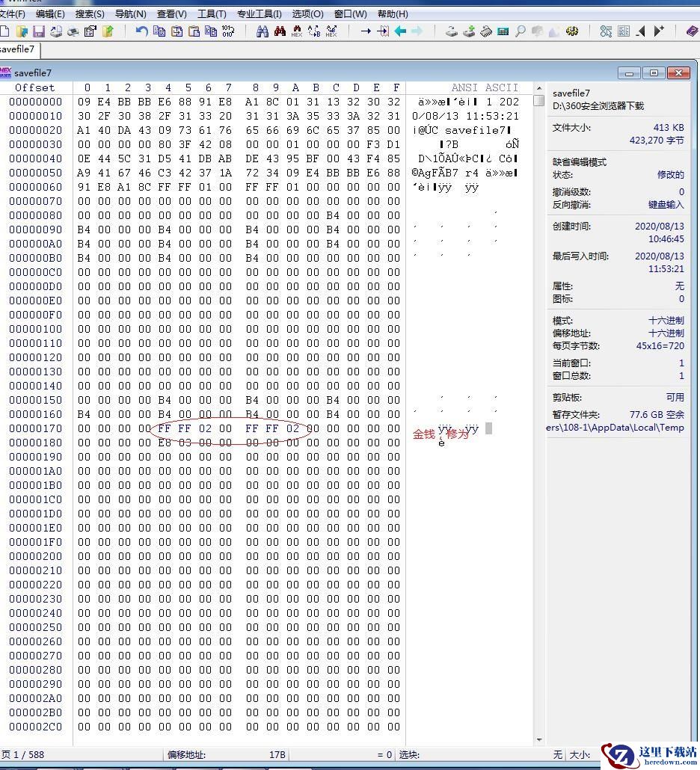Open the 工具(T) menu

click(212, 13)
